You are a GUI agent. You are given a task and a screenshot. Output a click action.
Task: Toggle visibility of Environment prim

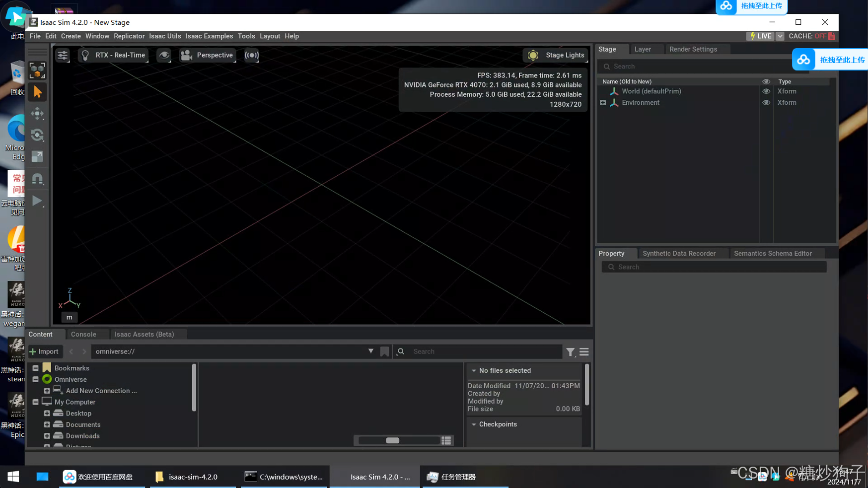point(766,103)
